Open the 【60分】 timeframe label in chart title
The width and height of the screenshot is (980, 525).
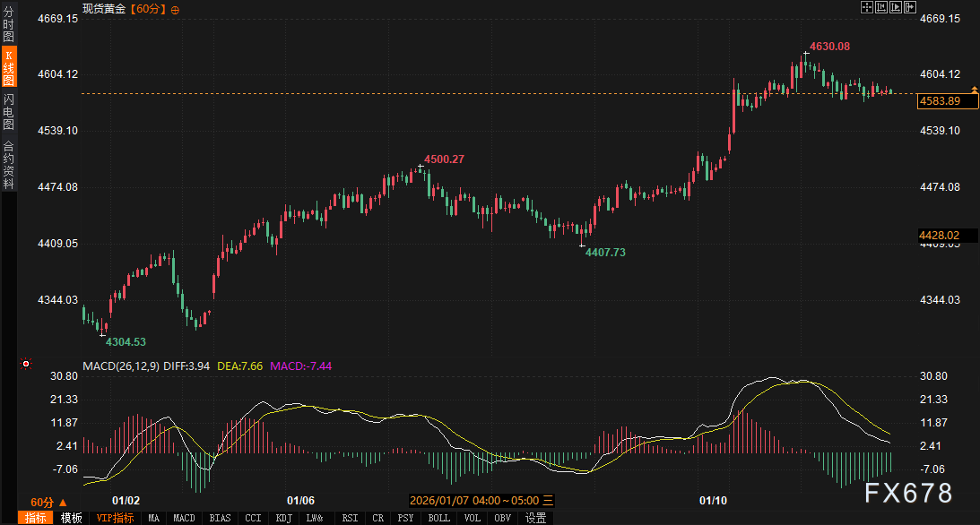click(148, 10)
